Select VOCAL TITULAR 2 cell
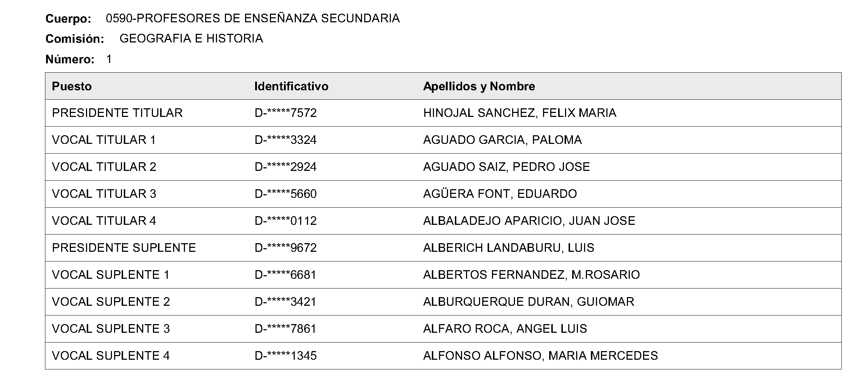Screen dimensions: 868x377 click(104, 167)
